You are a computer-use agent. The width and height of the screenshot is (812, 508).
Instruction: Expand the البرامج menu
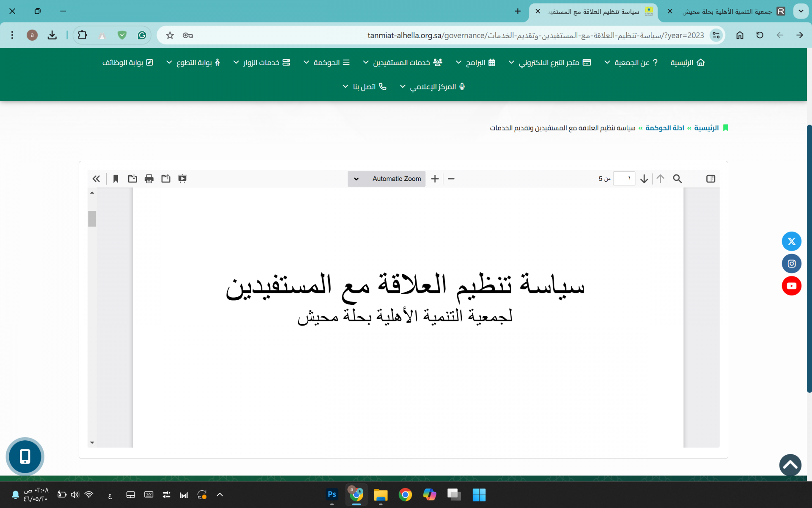point(475,63)
